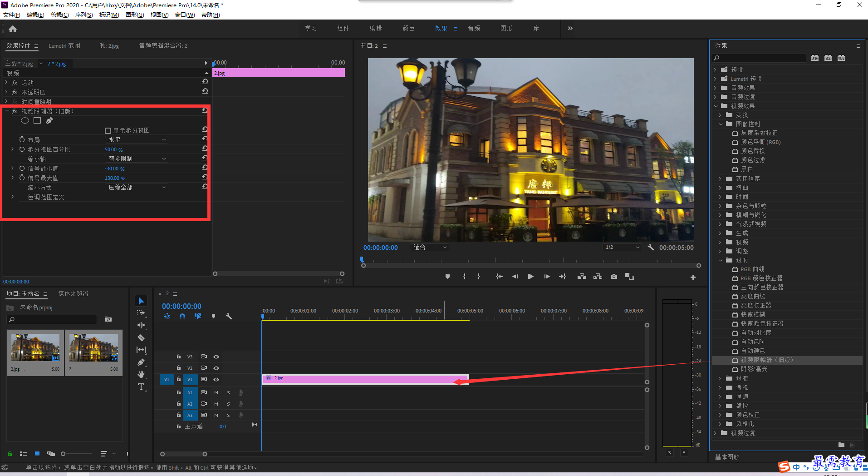Create 4-point polygon mask for 视频限幅器
This screenshot has width=868, height=476.
pyautogui.click(x=37, y=120)
